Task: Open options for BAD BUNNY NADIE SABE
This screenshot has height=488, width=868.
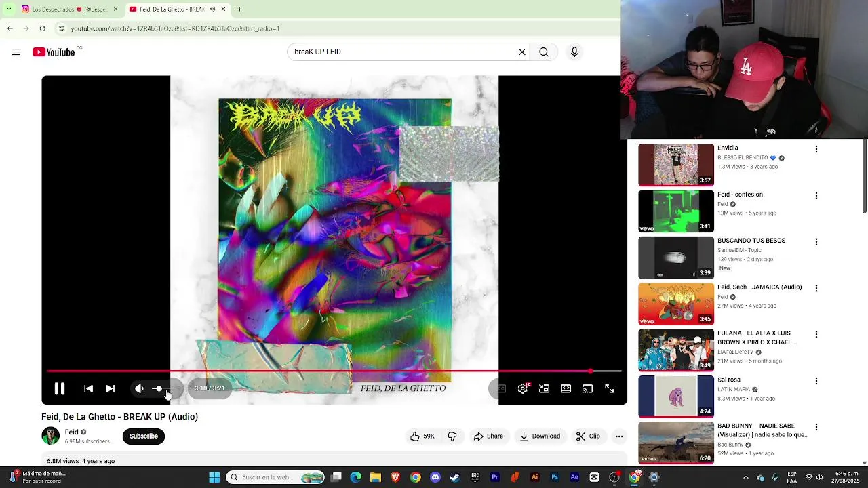Action: (816, 427)
